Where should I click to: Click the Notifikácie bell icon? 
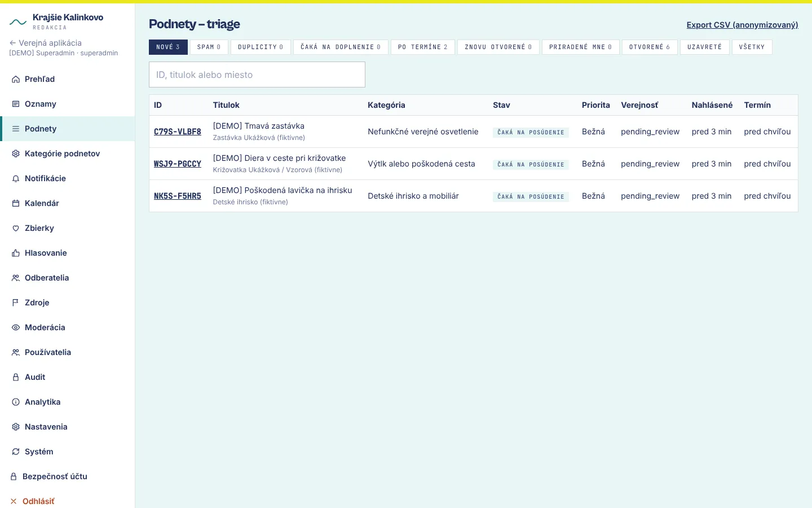click(16, 178)
